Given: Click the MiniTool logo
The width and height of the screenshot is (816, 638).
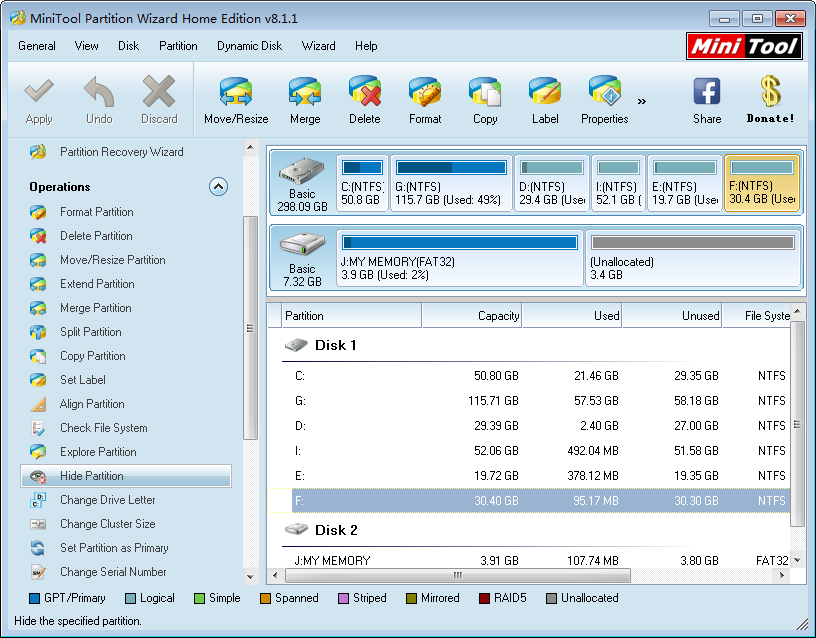Looking at the screenshot, I should [x=744, y=46].
